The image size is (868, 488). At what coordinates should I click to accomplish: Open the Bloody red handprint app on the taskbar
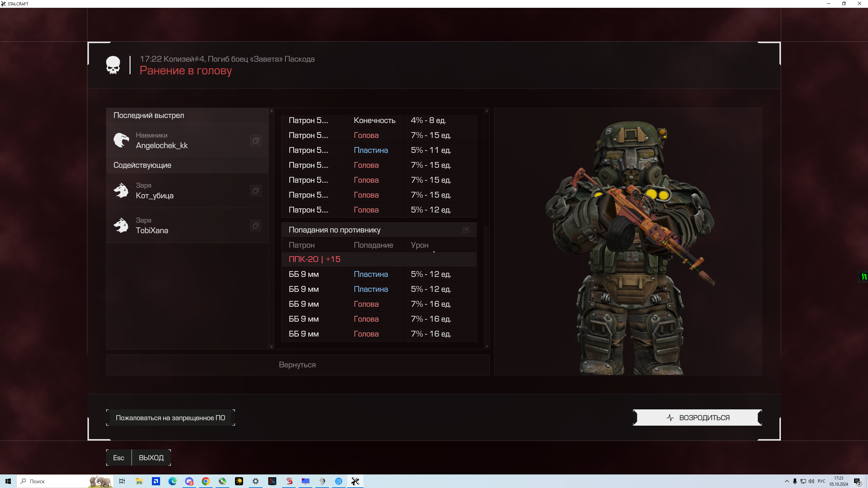click(x=289, y=481)
